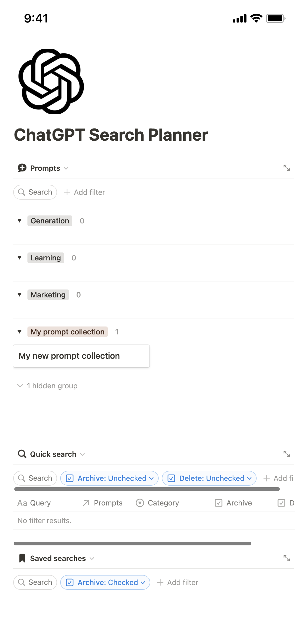
Task: Collapse the Generation group
Action: [x=20, y=221]
